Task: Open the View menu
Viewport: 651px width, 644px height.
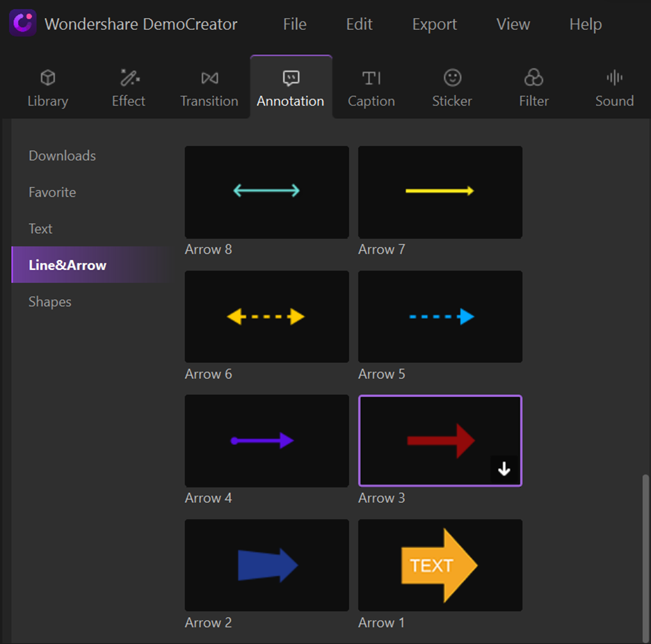Action: [513, 24]
